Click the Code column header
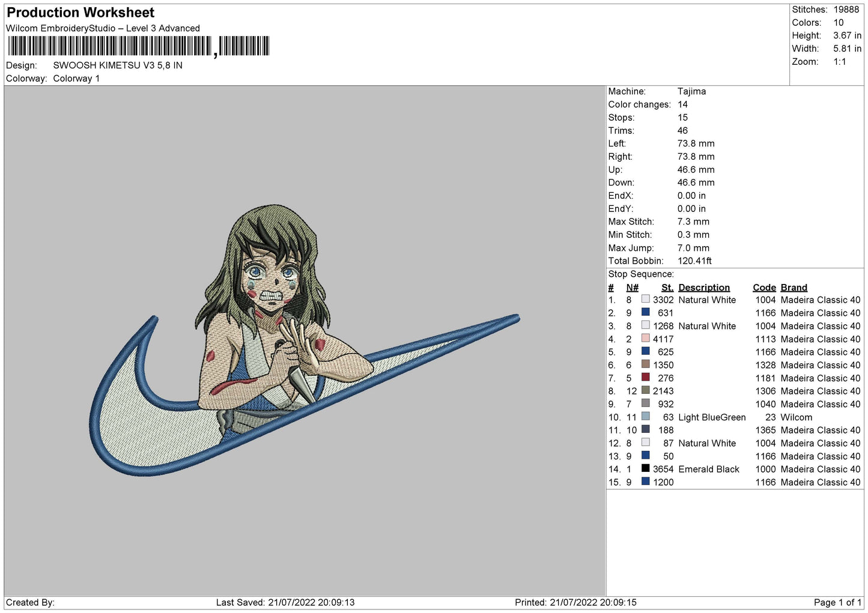This screenshot has width=868, height=613. (x=764, y=288)
